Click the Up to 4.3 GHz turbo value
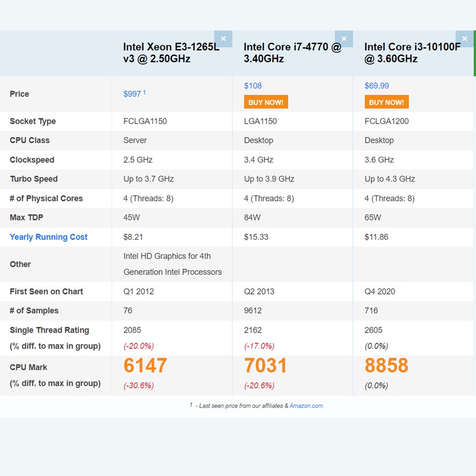Viewport: 476px width, 476px height. pyautogui.click(x=390, y=179)
